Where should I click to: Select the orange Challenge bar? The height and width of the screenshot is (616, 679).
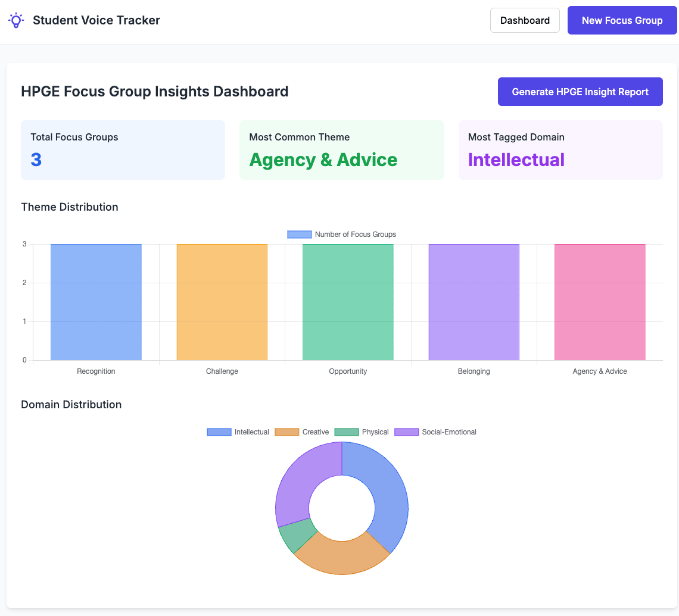coord(222,302)
